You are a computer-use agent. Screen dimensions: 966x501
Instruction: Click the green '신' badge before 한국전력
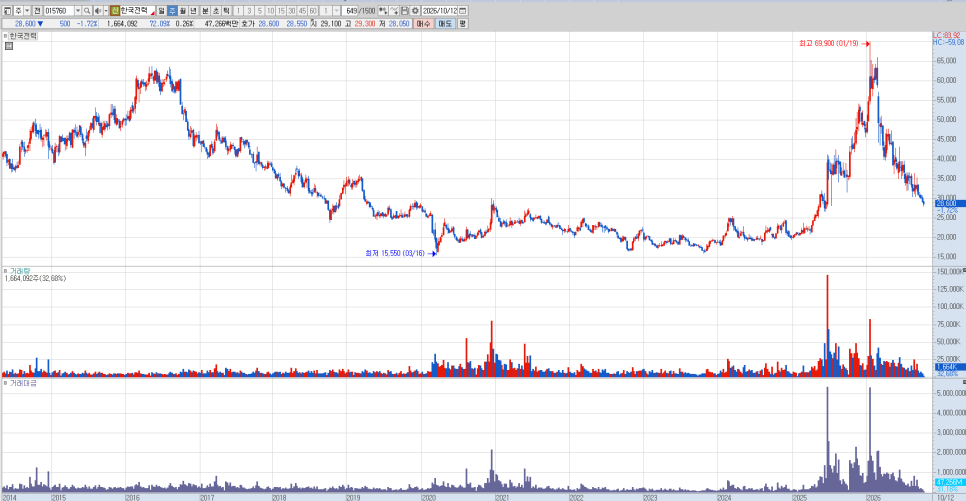[115, 11]
